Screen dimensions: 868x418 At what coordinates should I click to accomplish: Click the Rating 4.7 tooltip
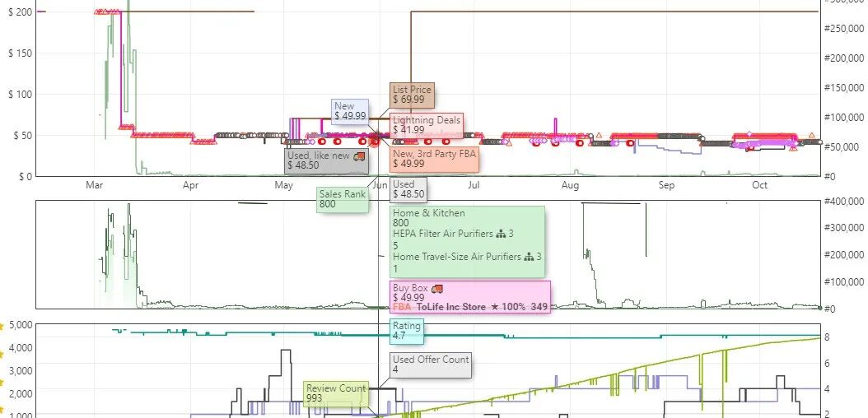tap(407, 331)
